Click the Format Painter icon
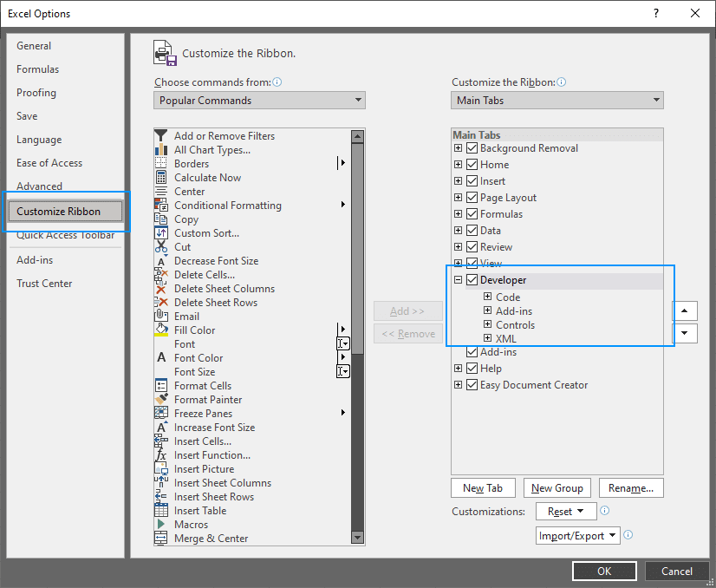This screenshot has height=588, width=716. [161, 400]
